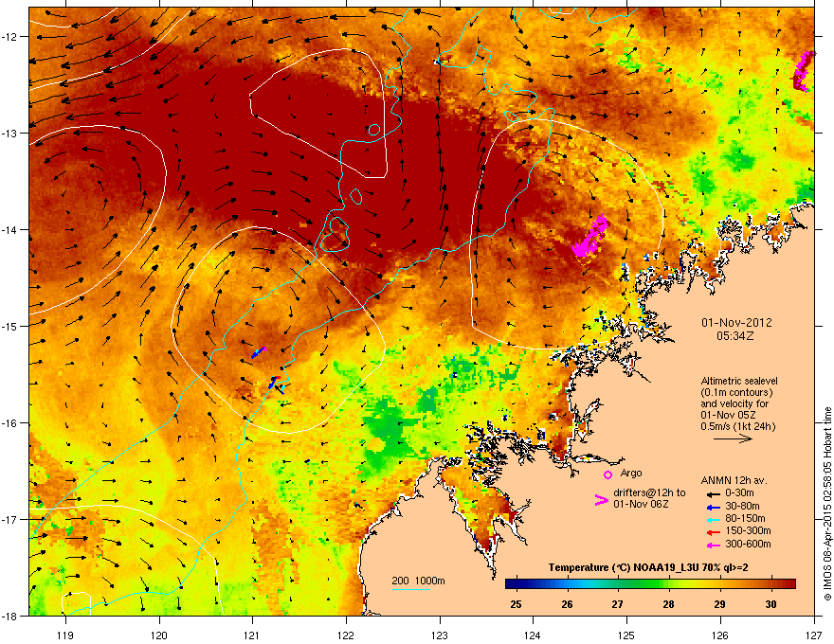Click the blue ANMN current arrow near 121E, 15.3S
The width and height of the screenshot is (834, 644).
coord(258,353)
